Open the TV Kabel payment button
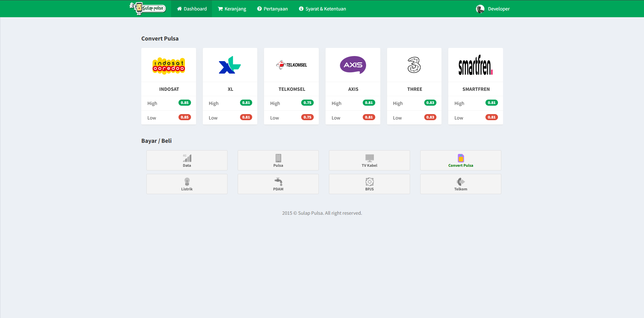Screen dimensions: 644x318 click(x=369, y=160)
